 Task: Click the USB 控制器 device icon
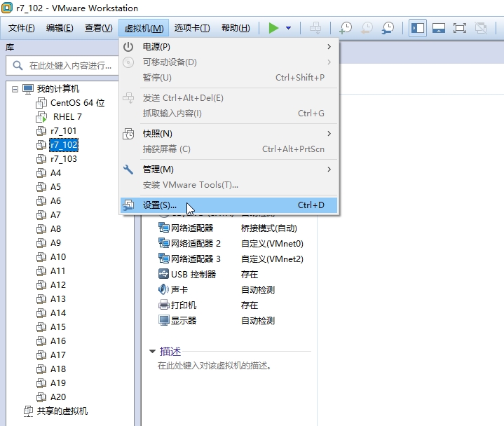click(x=163, y=274)
